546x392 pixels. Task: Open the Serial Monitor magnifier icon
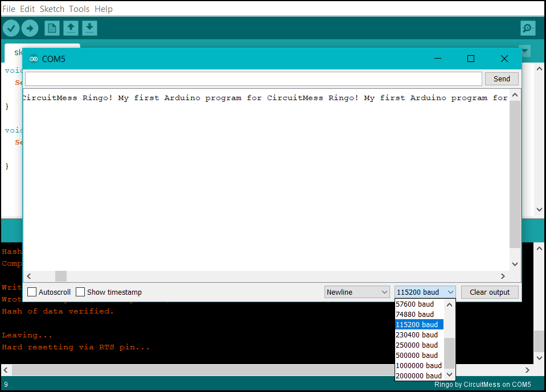pos(528,28)
